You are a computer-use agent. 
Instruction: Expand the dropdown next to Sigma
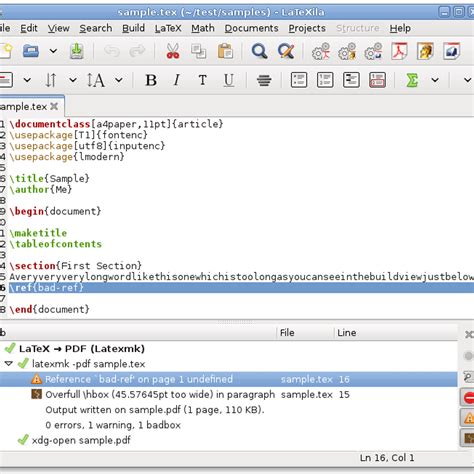coord(435,80)
